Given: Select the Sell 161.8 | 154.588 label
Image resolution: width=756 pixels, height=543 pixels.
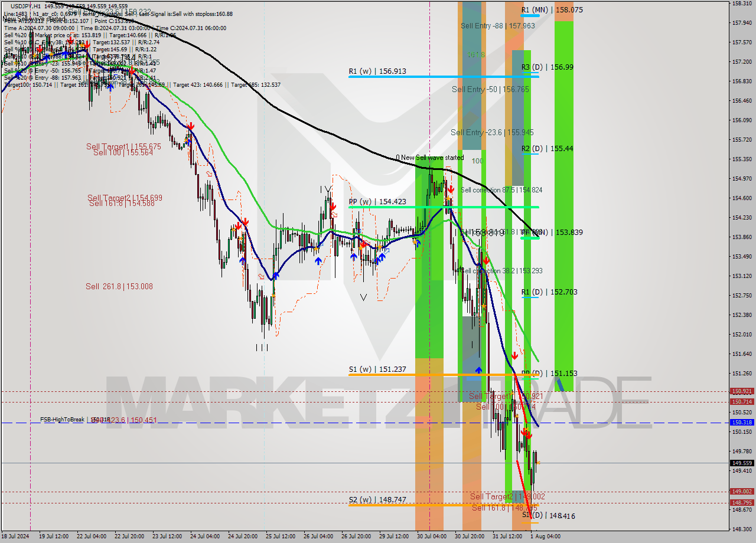Looking at the screenshot, I should tap(122, 203).
